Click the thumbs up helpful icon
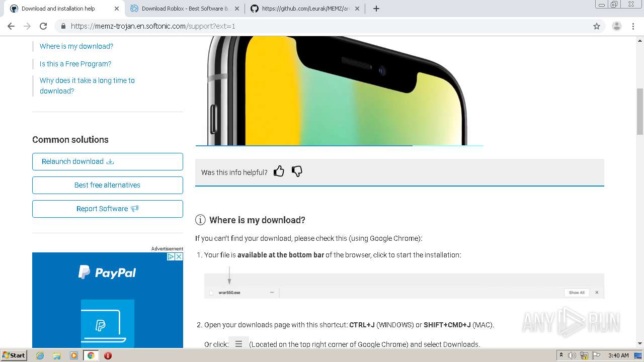Screen dimensions: 644x362 pos(279,171)
